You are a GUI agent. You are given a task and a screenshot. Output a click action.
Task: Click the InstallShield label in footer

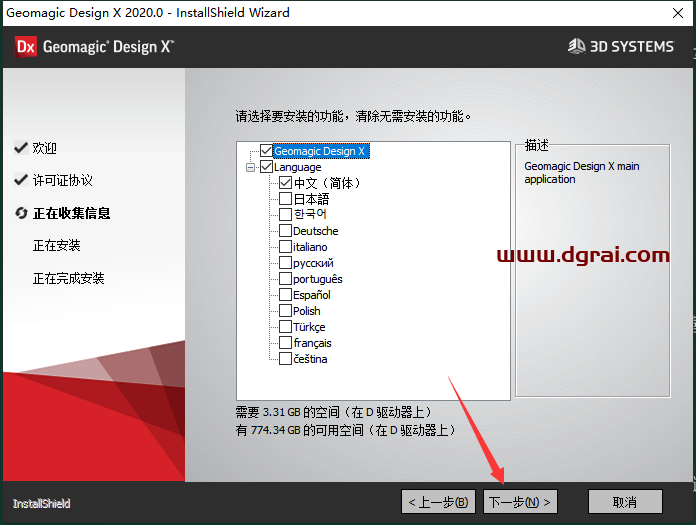41,504
